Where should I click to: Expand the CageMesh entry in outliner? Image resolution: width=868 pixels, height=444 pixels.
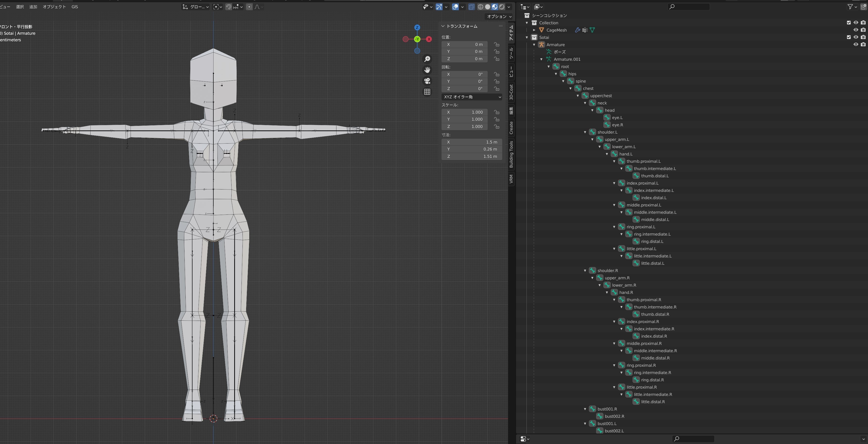(x=534, y=30)
